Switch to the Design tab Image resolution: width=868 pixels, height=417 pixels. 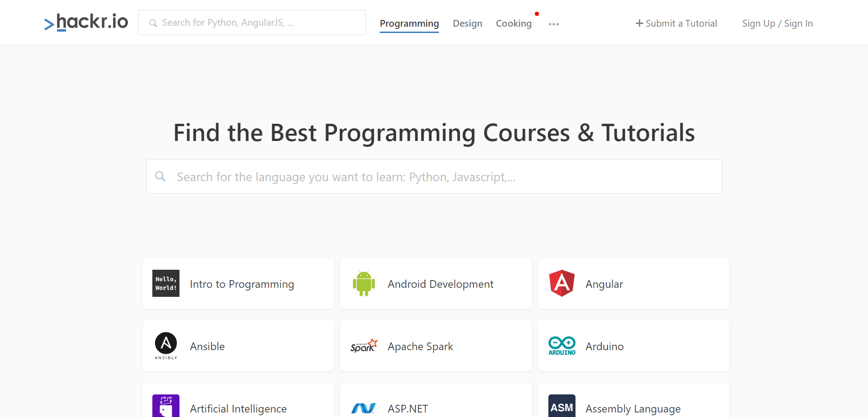pyautogui.click(x=467, y=23)
